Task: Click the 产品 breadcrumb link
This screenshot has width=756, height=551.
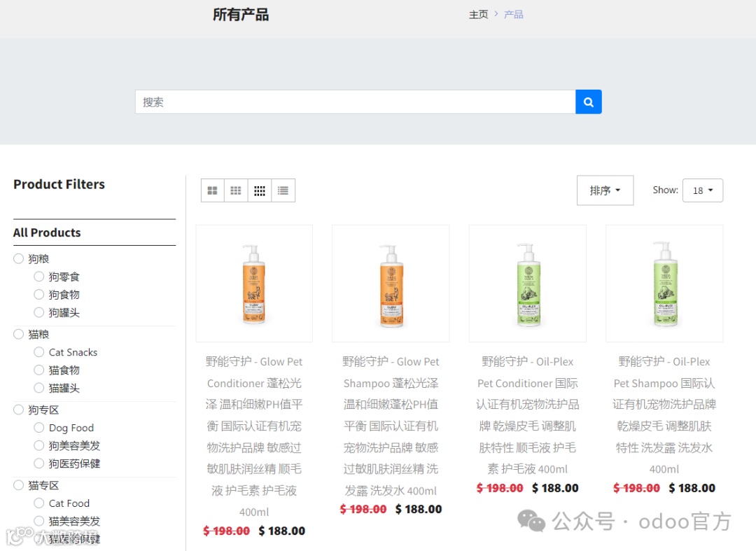Action: coord(514,15)
